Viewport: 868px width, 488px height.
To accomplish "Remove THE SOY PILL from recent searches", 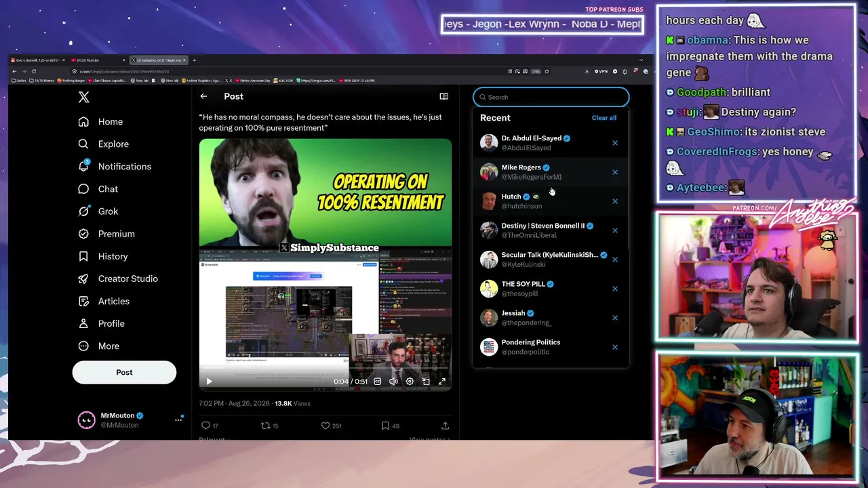I will 615,289.
